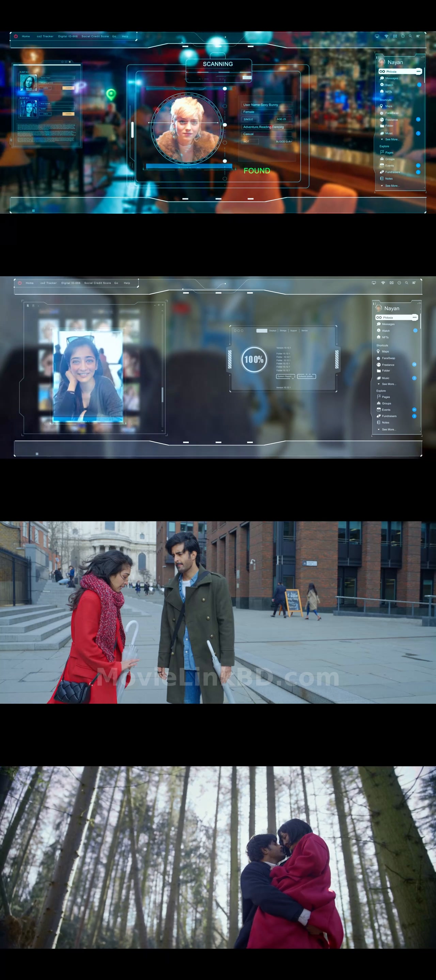Open co2 Tracker menu in SCANNING interface
Viewport: 436px width, 980px height.
[45, 36]
